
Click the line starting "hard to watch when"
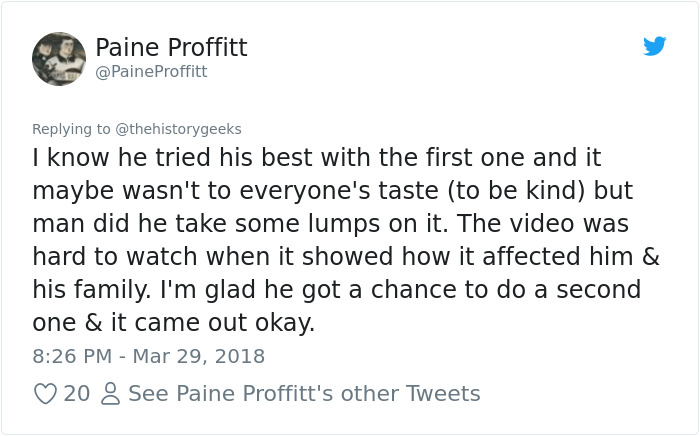tap(346, 257)
